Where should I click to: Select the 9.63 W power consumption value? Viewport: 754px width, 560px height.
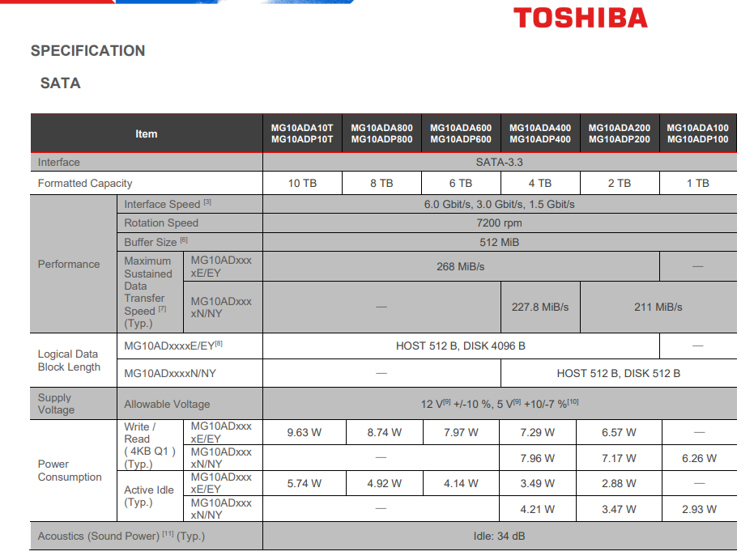click(304, 433)
